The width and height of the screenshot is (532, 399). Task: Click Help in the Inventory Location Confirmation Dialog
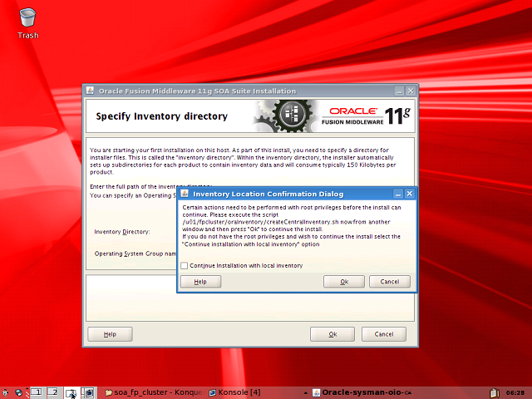pyautogui.click(x=200, y=282)
